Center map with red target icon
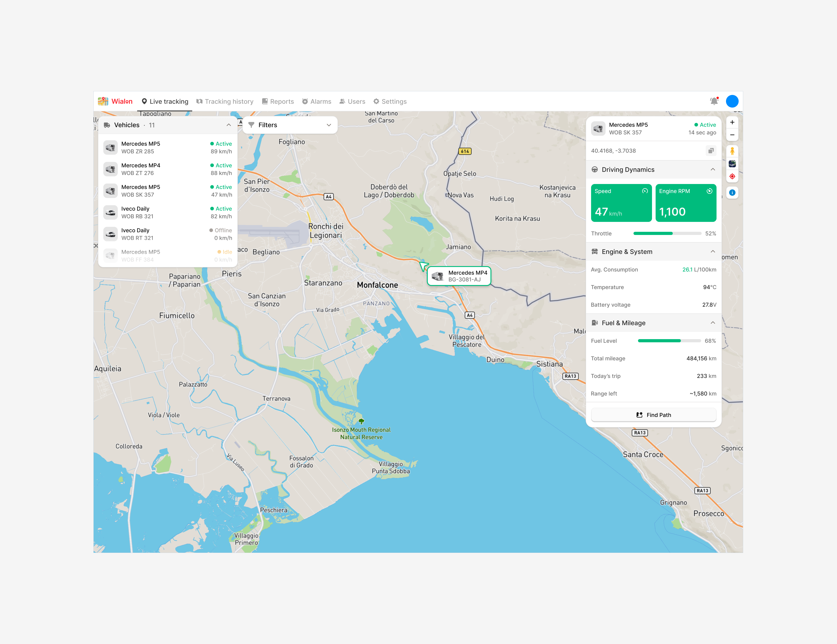Screen dimensions: 837x644 732,176
